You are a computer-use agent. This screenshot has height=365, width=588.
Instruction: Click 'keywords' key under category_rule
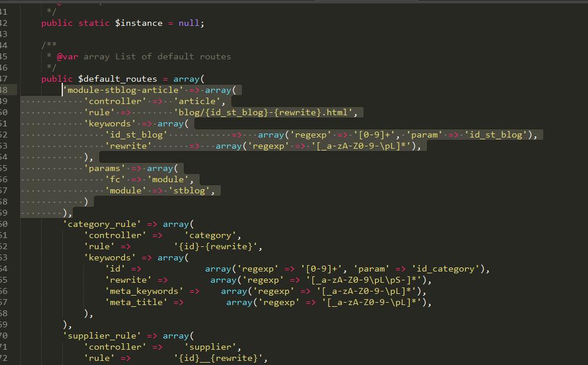(x=110, y=258)
